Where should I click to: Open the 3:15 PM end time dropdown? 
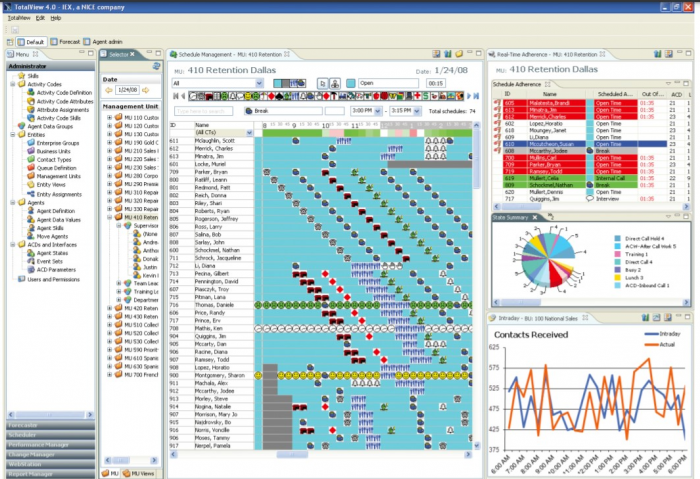417,111
